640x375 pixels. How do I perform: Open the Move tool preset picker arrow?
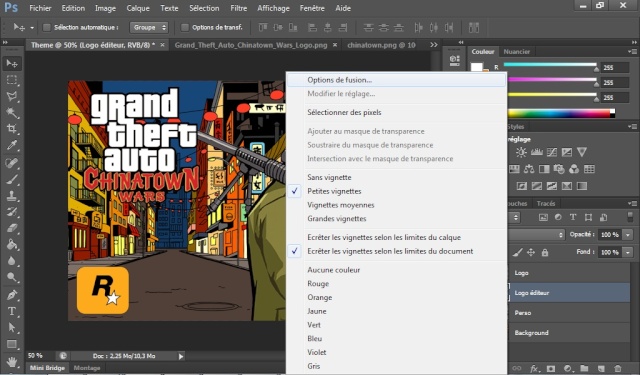tap(32, 28)
